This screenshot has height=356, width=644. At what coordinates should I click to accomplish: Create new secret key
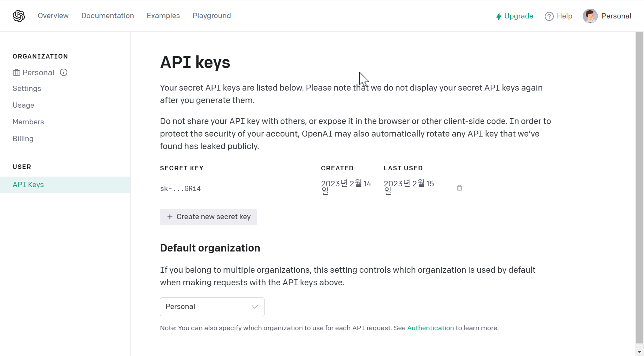coord(208,217)
